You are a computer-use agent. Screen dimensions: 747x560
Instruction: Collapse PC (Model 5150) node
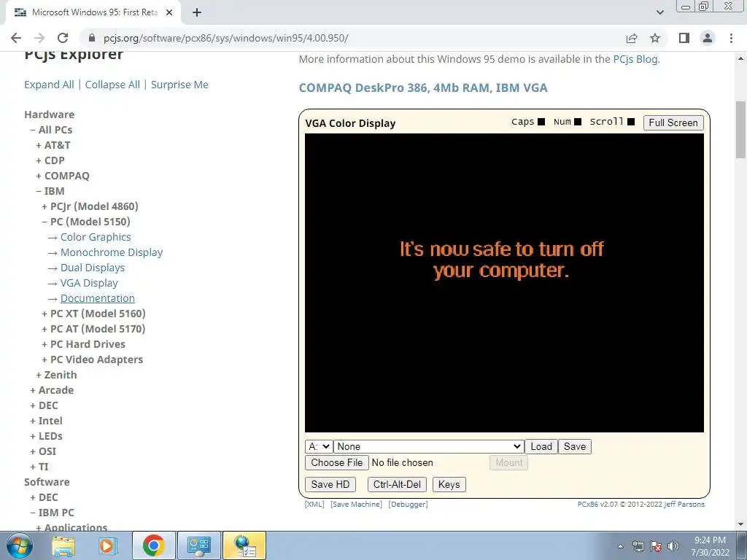point(86,222)
